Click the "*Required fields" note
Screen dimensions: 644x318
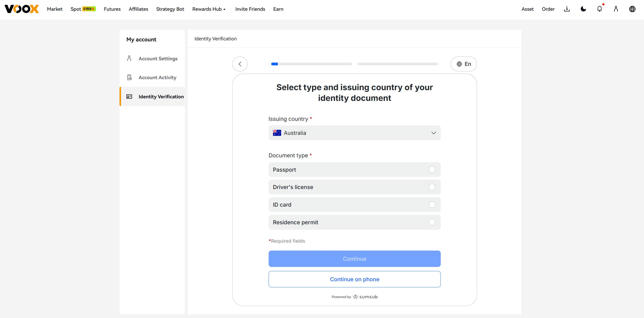coord(287,241)
